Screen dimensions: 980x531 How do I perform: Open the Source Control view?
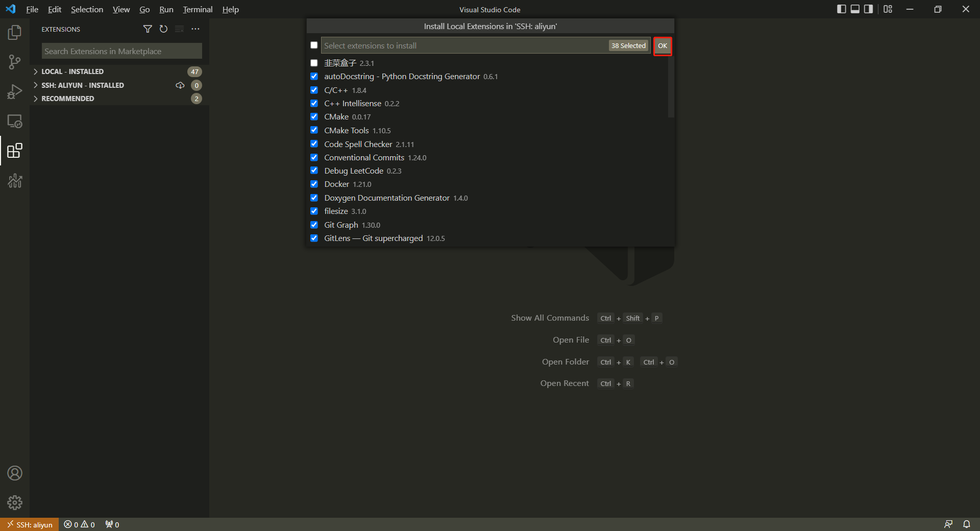[x=15, y=62]
